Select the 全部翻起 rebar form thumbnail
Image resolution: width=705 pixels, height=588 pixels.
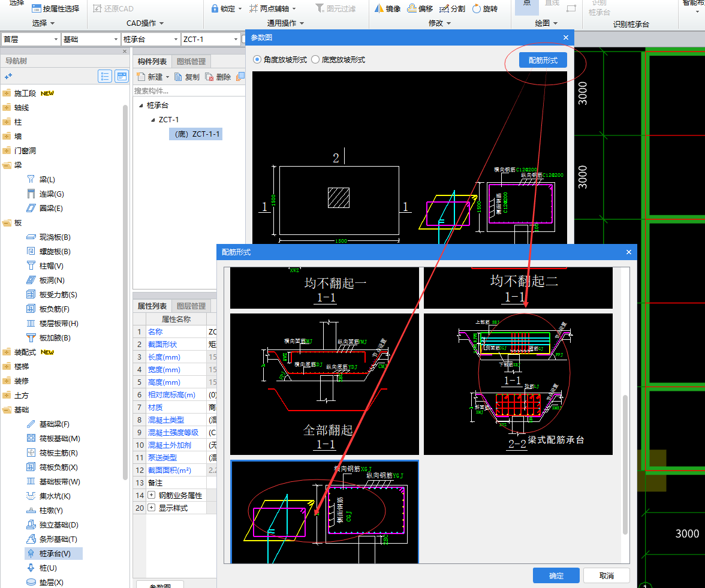point(324,384)
